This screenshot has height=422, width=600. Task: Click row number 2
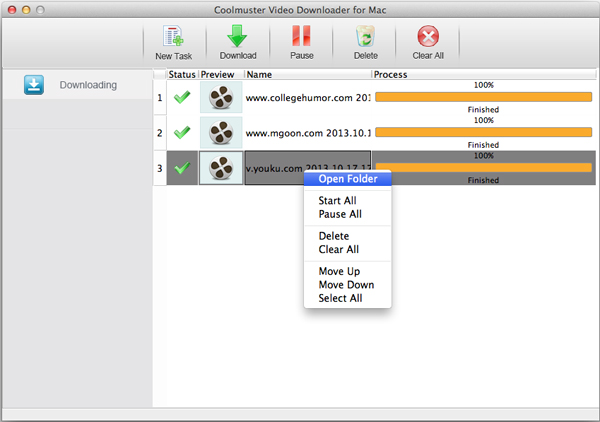pos(160,133)
